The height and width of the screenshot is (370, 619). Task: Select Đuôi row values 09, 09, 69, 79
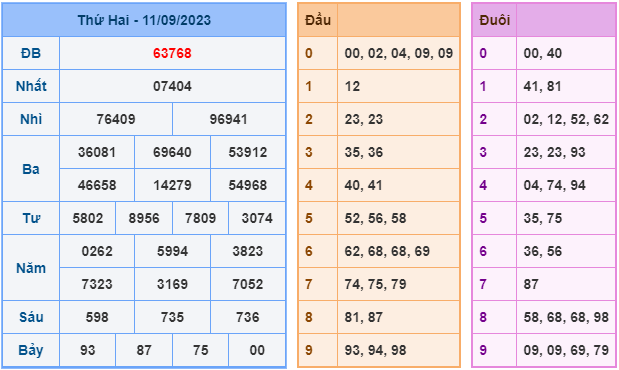566,350
